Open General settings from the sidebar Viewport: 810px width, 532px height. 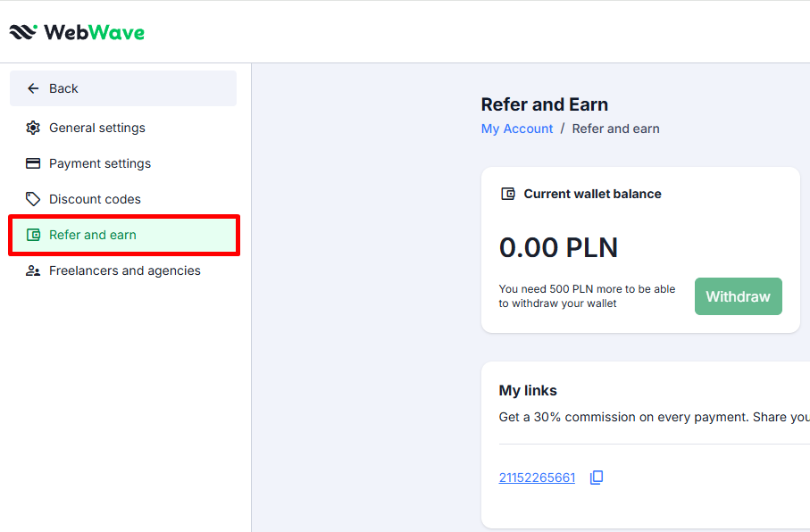(x=97, y=128)
